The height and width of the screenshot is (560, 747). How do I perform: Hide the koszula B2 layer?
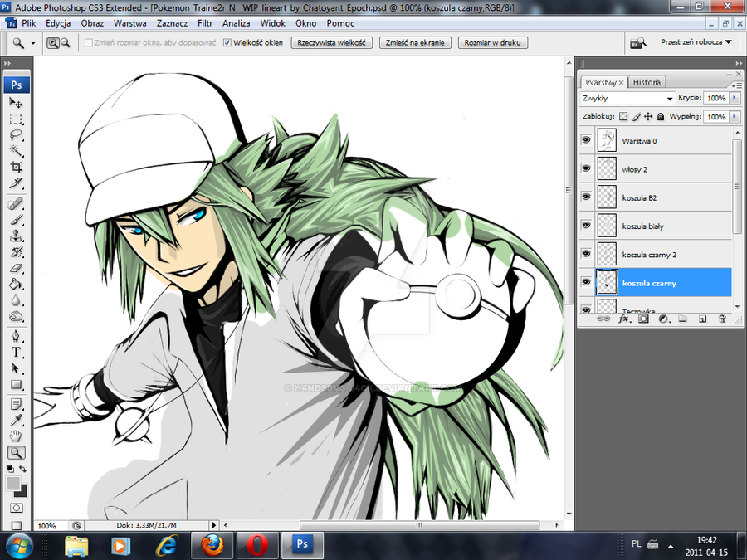coord(586,197)
